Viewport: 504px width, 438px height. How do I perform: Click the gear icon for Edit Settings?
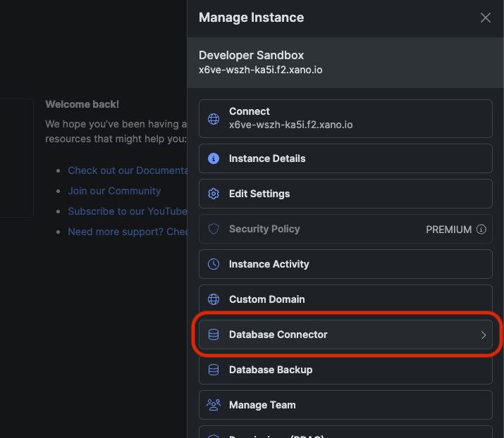(214, 194)
